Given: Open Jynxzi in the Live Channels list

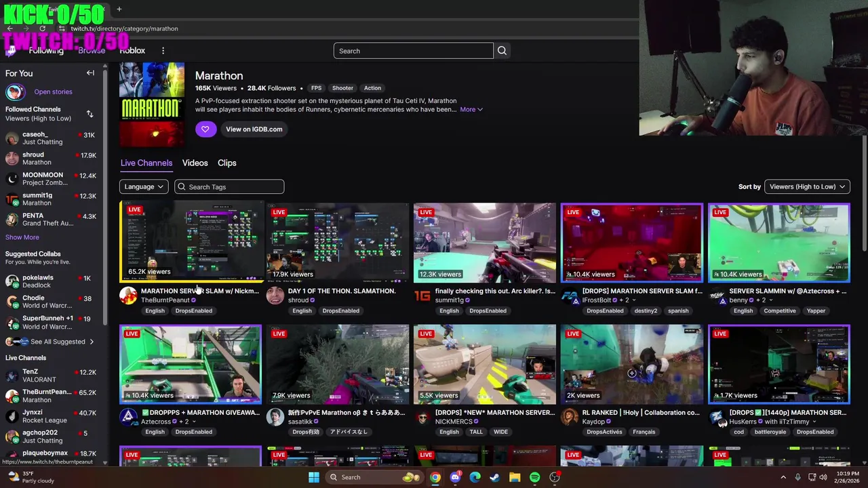Looking at the screenshot, I should [53, 416].
